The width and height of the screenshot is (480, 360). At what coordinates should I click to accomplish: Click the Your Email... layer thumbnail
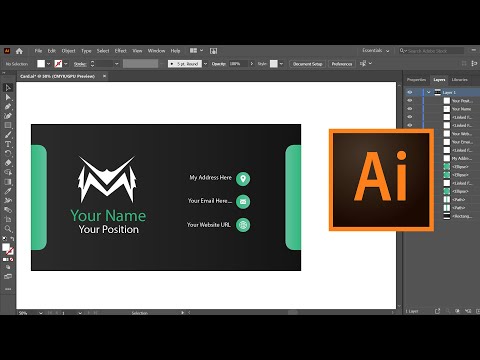(x=447, y=142)
